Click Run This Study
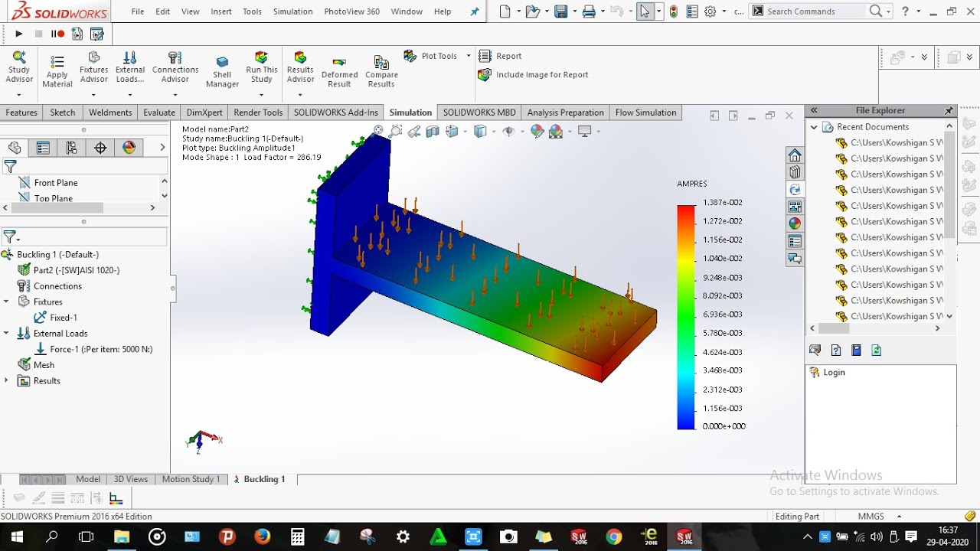The image size is (980, 551). (x=261, y=67)
